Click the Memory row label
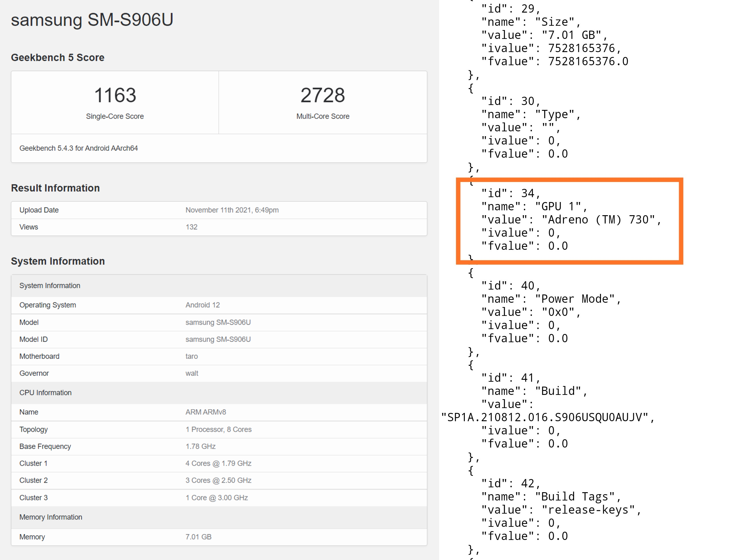Image resolution: width=748 pixels, height=560 pixels. [x=32, y=537]
